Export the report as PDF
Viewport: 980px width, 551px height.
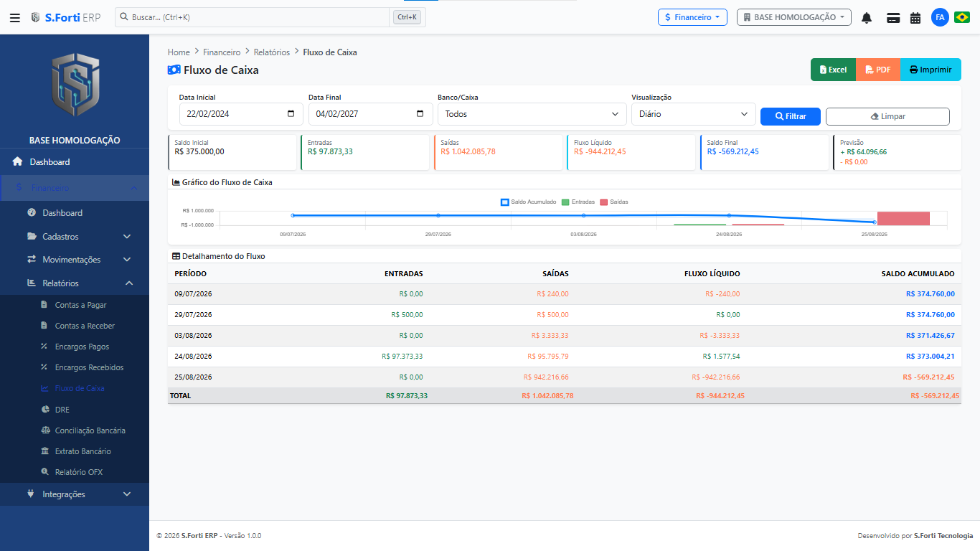coord(878,70)
